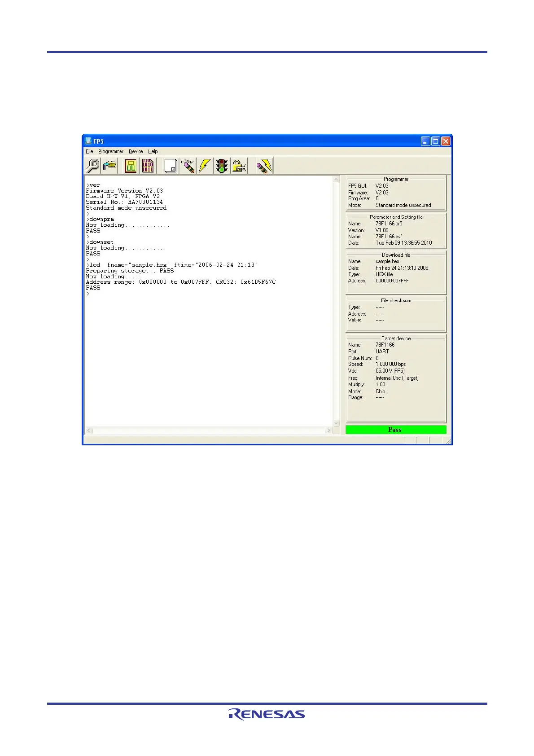Viewport: 534px width, 756px height.
Task: Click the 'HEX file' type value
Action: point(384,274)
